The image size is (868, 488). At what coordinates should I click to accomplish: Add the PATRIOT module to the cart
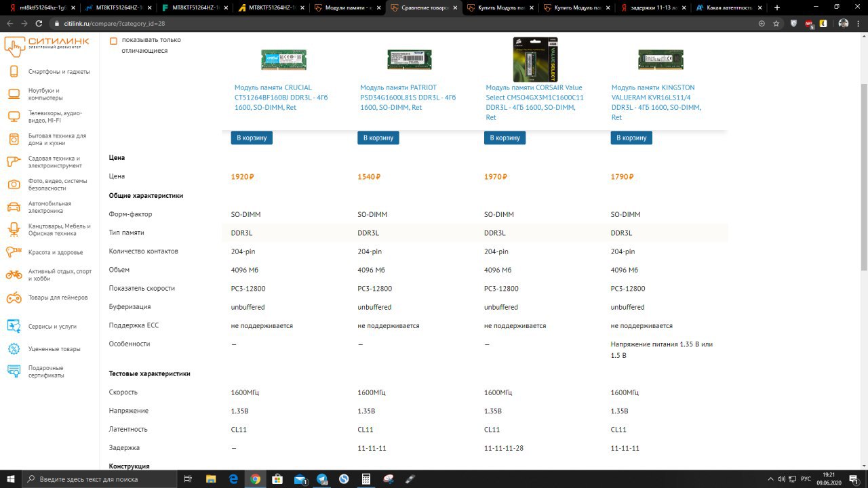pyautogui.click(x=378, y=138)
